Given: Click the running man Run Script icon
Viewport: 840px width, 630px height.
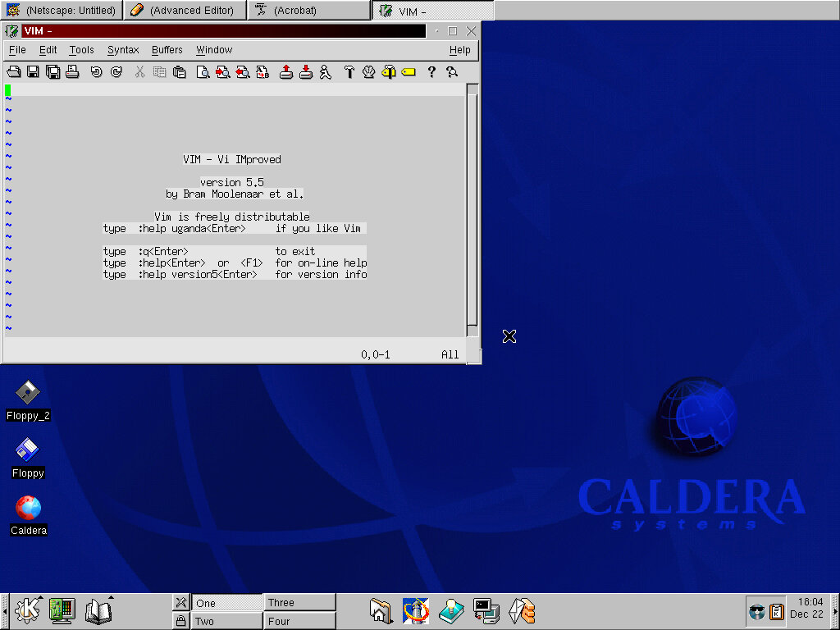Looking at the screenshot, I should [x=326, y=72].
